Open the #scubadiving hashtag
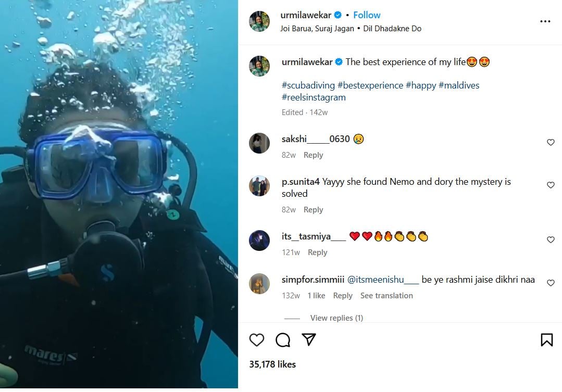 308,85
